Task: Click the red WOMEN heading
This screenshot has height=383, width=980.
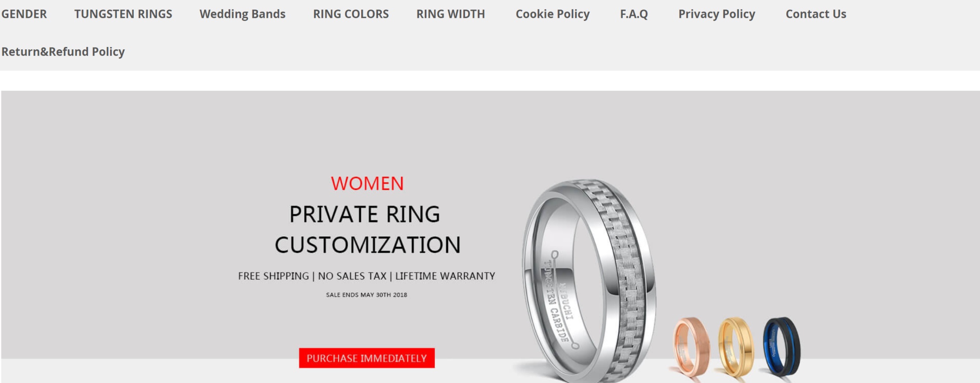Action: point(367,184)
